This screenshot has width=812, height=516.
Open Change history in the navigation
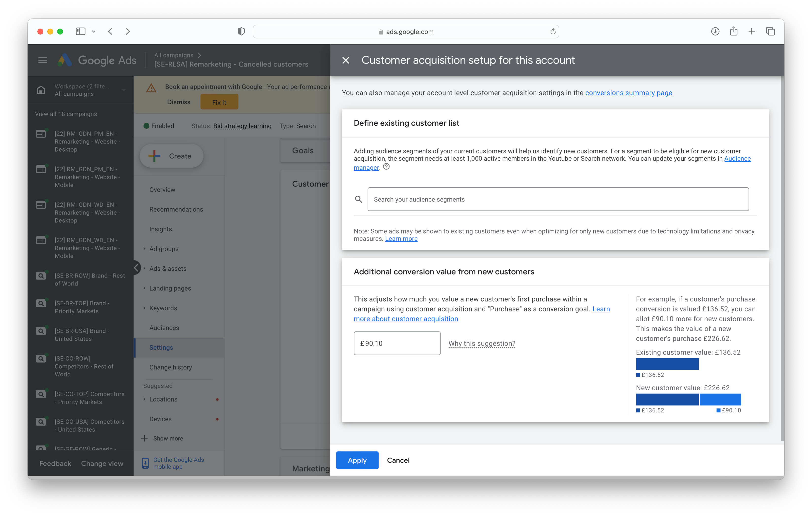[171, 367]
